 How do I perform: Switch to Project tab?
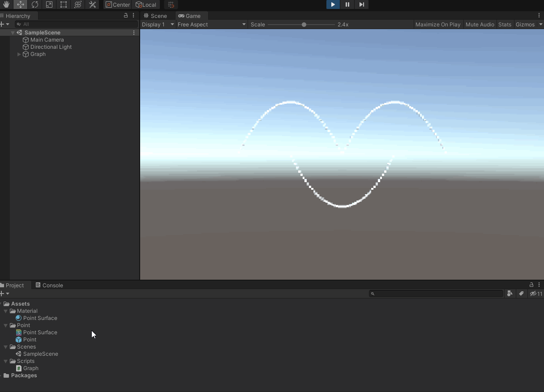15,285
